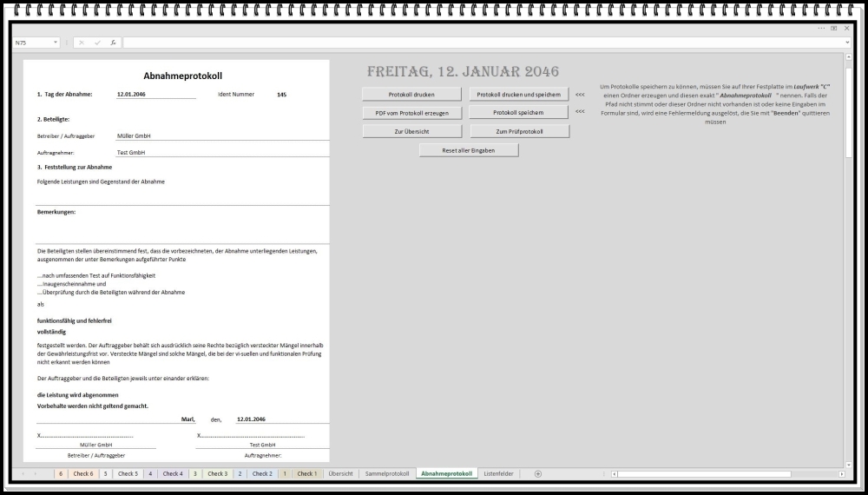Screen dimensions: 868x495
Task: Close the Excel window
Action: tap(847, 28)
